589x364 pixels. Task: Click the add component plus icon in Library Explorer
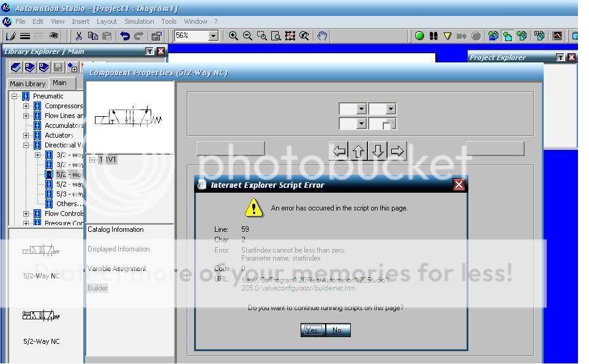[x=72, y=67]
